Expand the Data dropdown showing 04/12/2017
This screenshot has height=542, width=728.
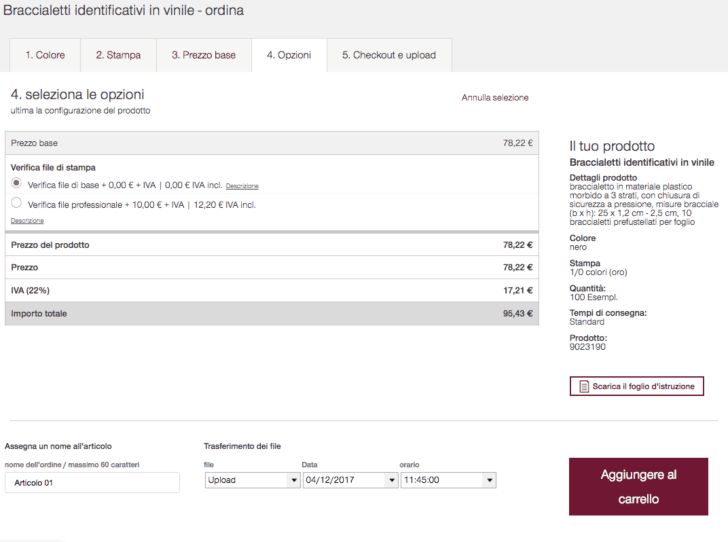[351, 480]
